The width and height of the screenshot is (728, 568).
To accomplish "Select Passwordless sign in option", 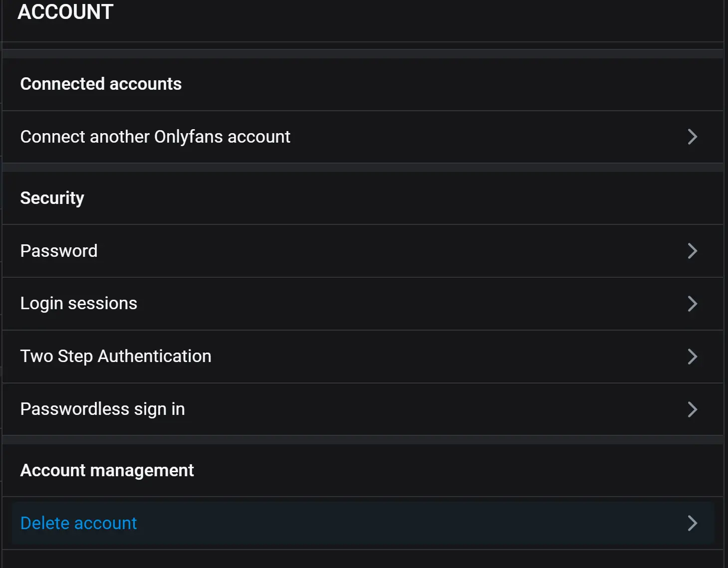I will point(103,409).
